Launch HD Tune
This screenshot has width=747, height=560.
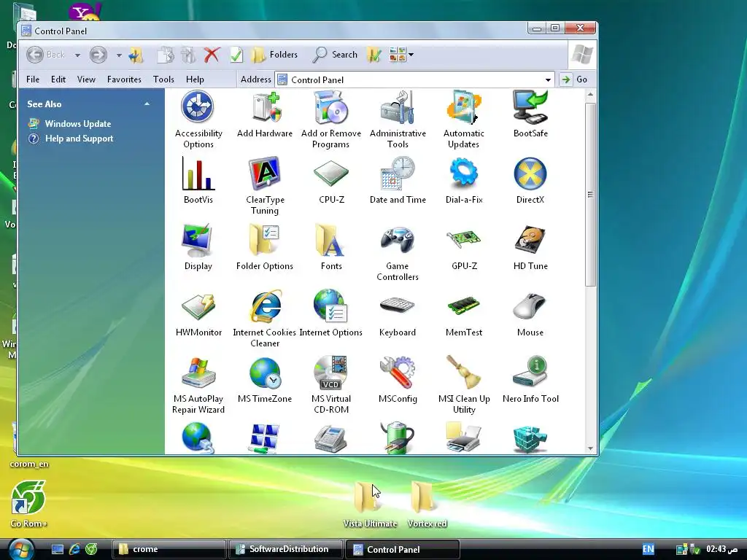[x=530, y=246]
